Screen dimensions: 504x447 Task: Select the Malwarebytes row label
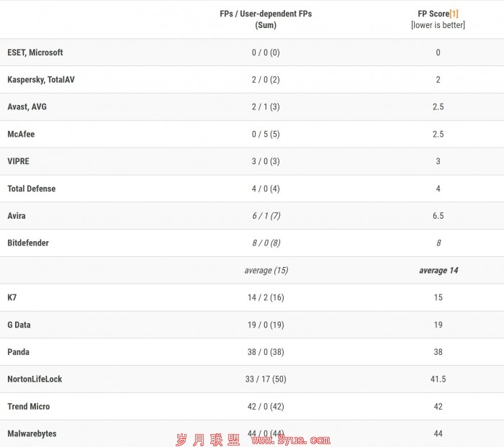coord(32,434)
